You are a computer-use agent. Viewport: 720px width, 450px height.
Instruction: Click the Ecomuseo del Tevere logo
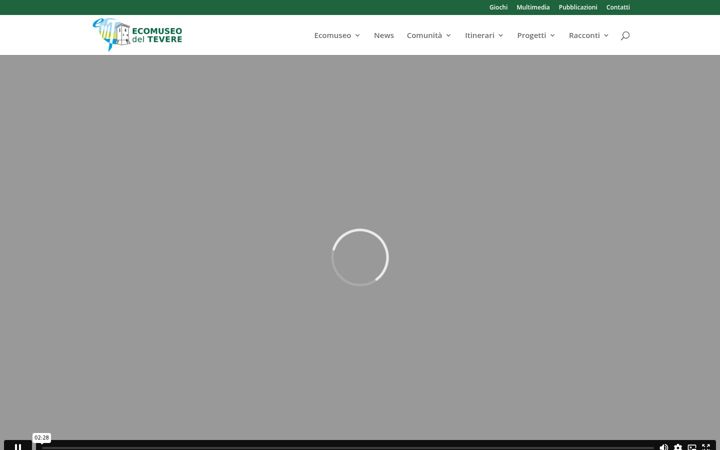[137, 34]
